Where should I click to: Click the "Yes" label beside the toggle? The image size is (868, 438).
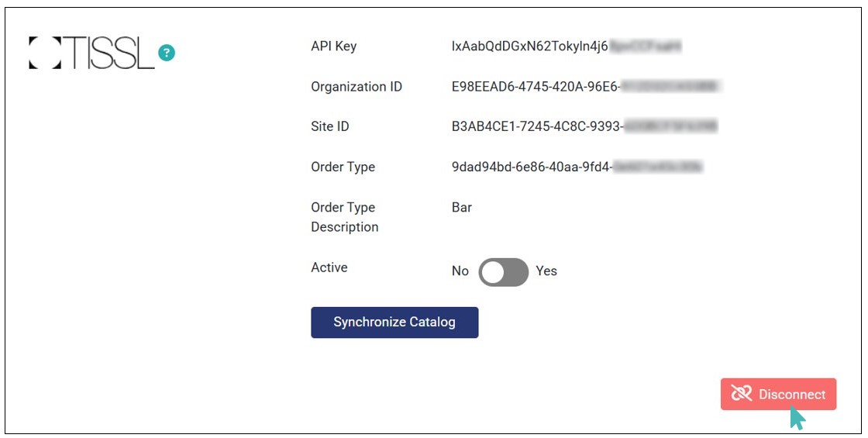click(546, 271)
